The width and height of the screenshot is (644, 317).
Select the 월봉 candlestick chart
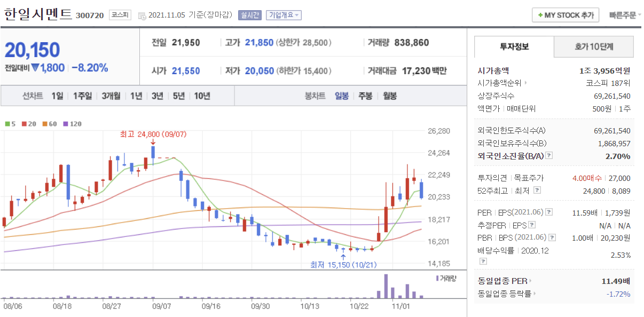coord(389,96)
